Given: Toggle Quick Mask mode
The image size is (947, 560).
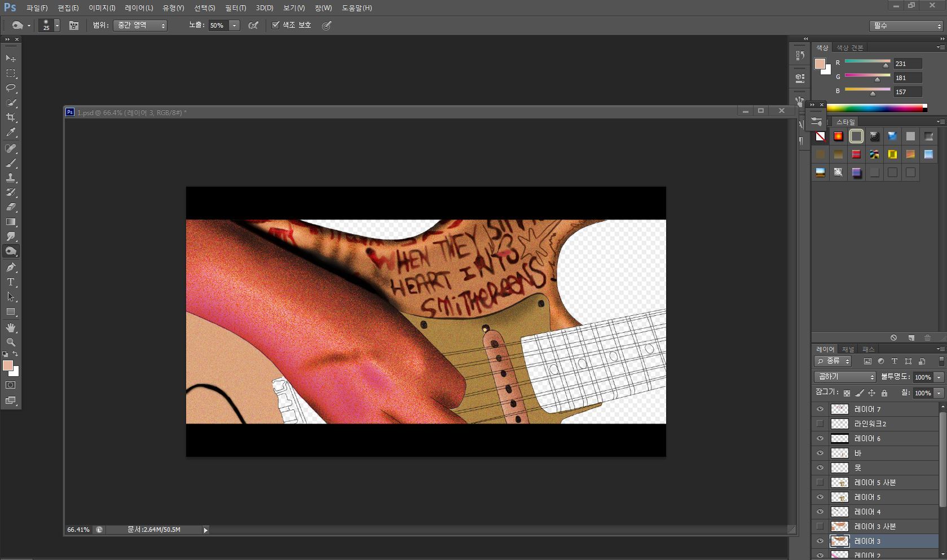Looking at the screenshot, I should pos(11,385).
